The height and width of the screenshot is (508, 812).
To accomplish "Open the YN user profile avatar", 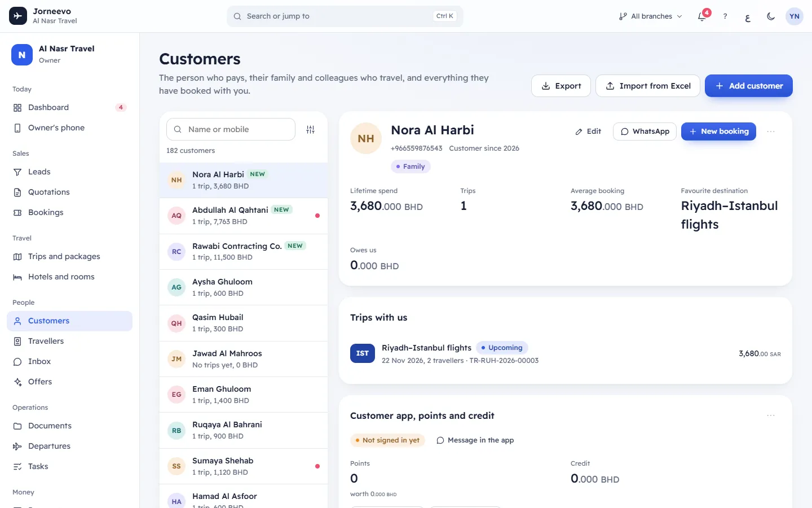I will point(795,16).
